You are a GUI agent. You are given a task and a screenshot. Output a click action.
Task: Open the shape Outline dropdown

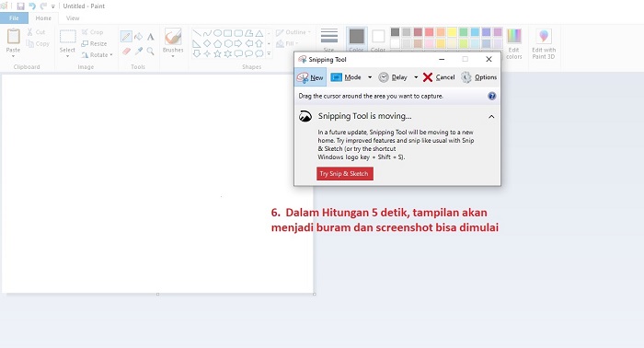tap(293, 32)
